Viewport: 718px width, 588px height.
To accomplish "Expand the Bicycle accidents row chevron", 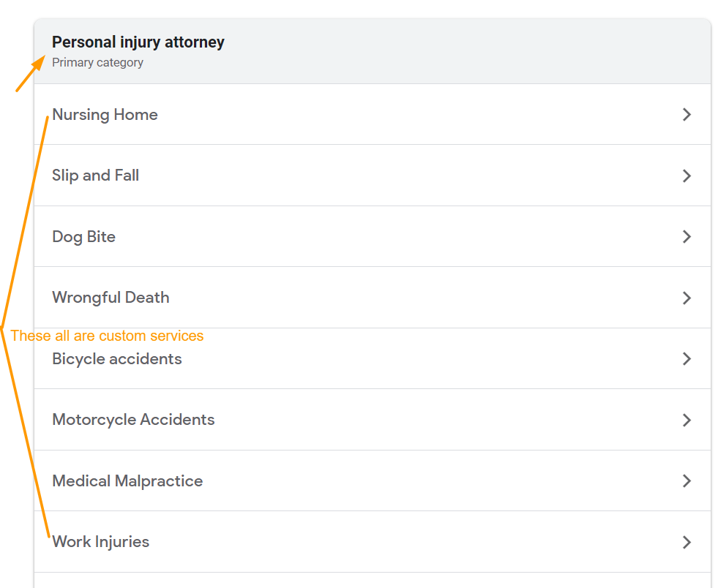I will pyautogui.click(x=687, y=359).
